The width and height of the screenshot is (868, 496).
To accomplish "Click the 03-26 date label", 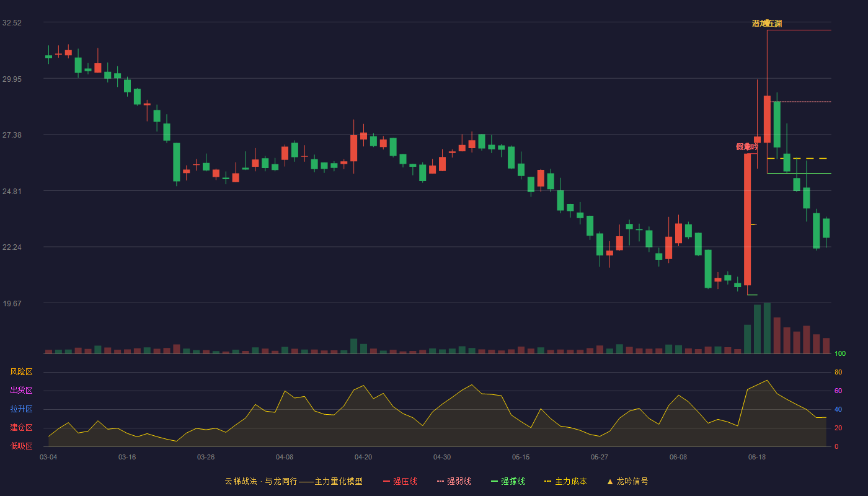I will 206,457.
